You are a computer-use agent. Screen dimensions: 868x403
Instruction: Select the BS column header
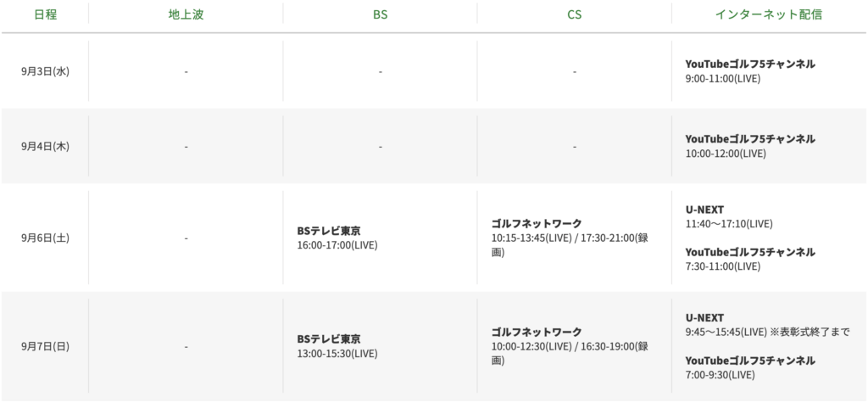coord(381,14)
